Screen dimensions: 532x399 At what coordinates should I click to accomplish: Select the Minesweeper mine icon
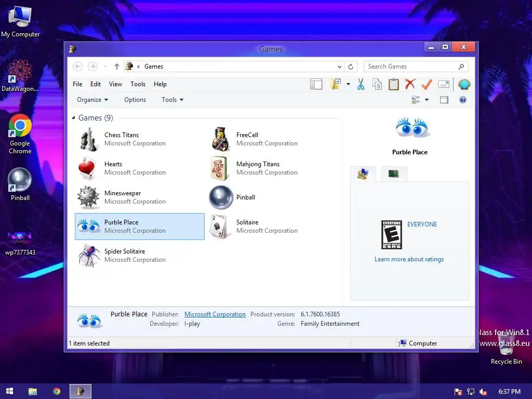point(88,197)
